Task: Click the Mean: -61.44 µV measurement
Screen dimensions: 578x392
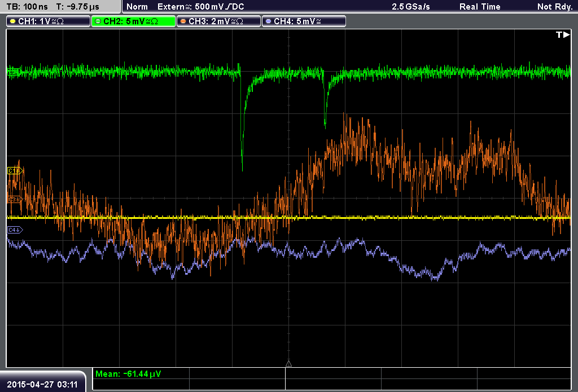Action: tap(128, 373)
